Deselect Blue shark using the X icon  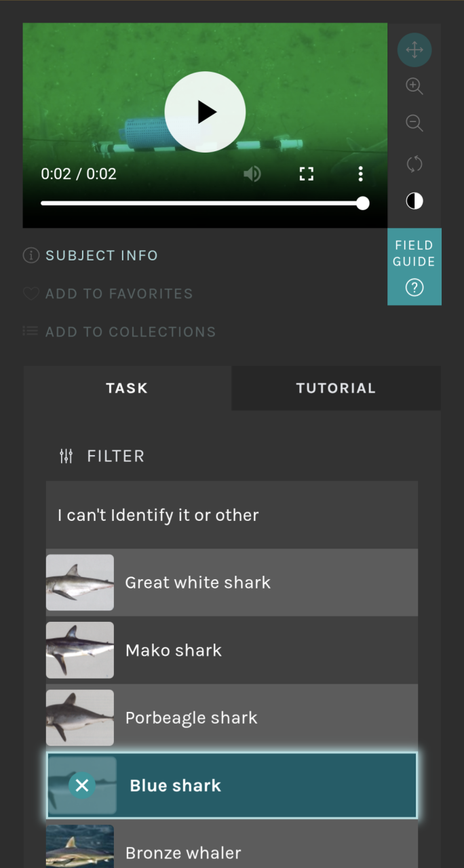tap(82, 785)
